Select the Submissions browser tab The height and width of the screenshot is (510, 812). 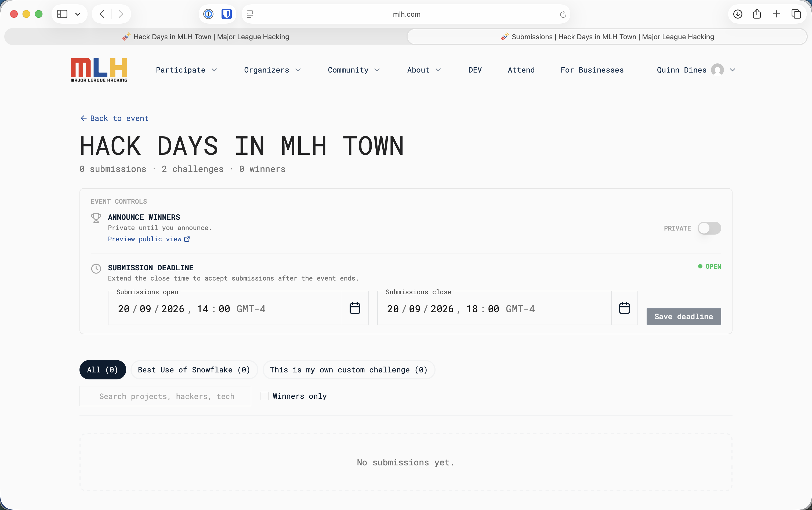607,37
